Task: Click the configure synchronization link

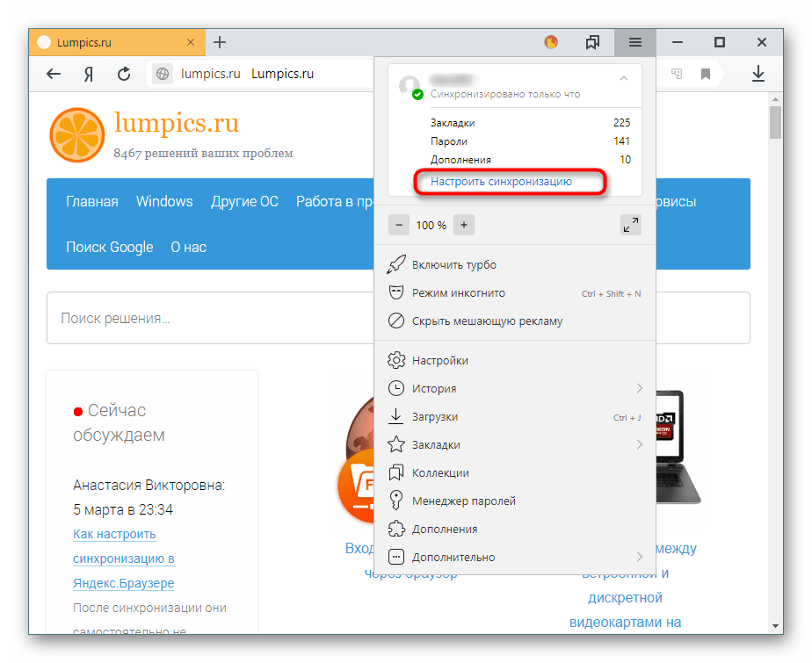Action: pyautogui.click(x=501, y=182)
